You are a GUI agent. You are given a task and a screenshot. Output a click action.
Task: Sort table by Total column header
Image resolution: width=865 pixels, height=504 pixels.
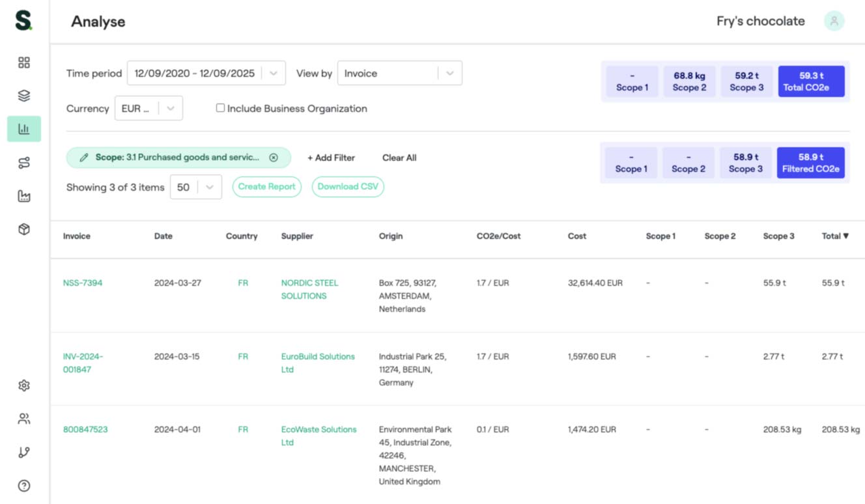(x=834, y=236)
